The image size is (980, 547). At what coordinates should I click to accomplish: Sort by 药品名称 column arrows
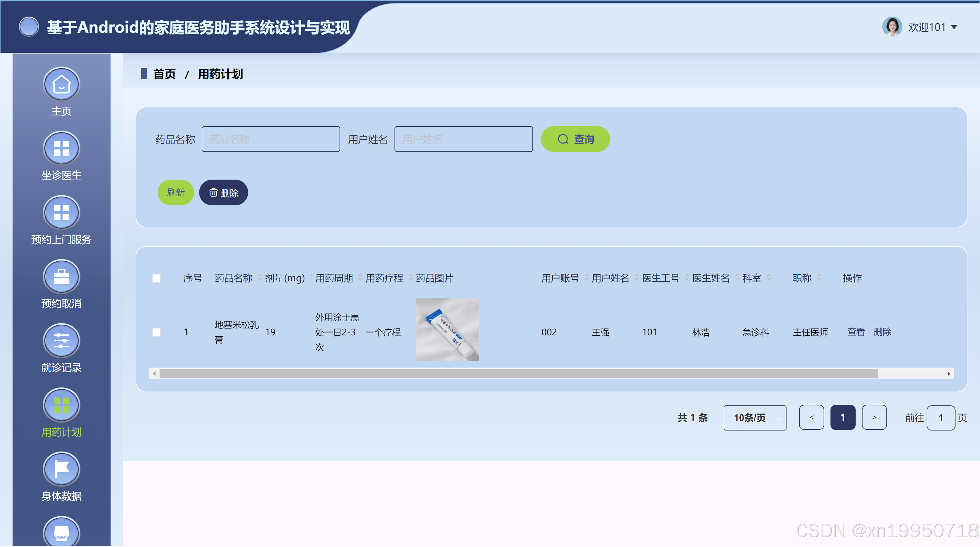[x=259, y=278]
